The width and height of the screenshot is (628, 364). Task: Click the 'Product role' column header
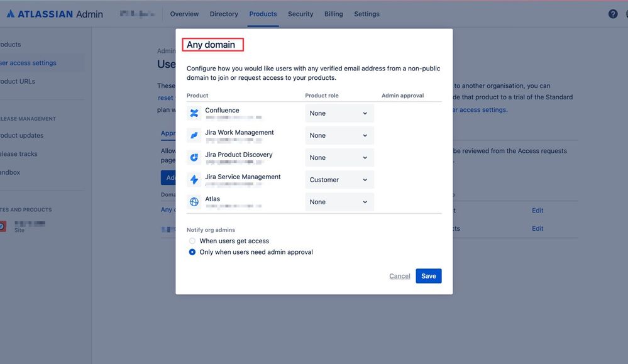pyautogui.click(x=322, y=96)
